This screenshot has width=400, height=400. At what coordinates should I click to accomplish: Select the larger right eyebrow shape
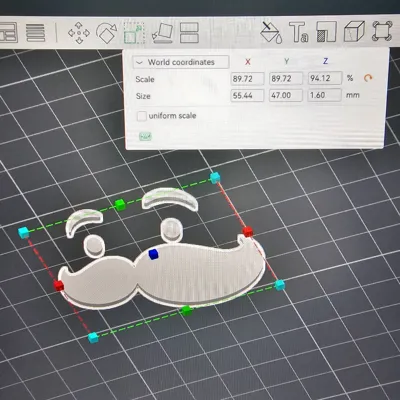[170, 199]
